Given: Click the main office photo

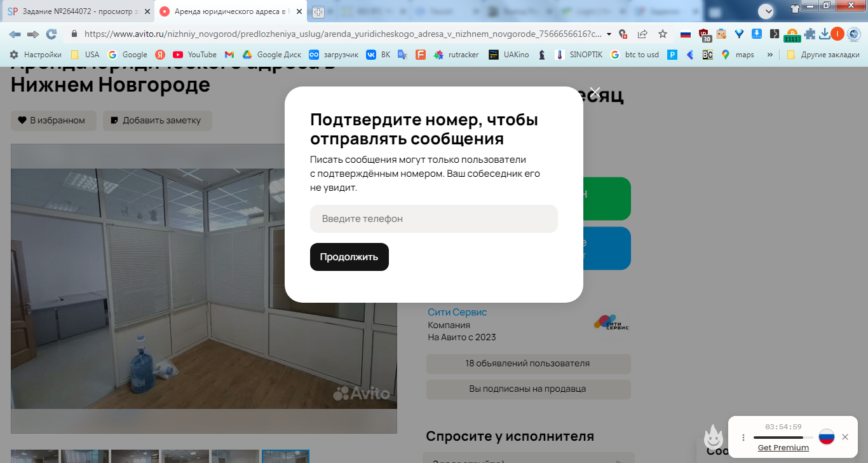Looking at the screenshot, I should click(204, 288).
